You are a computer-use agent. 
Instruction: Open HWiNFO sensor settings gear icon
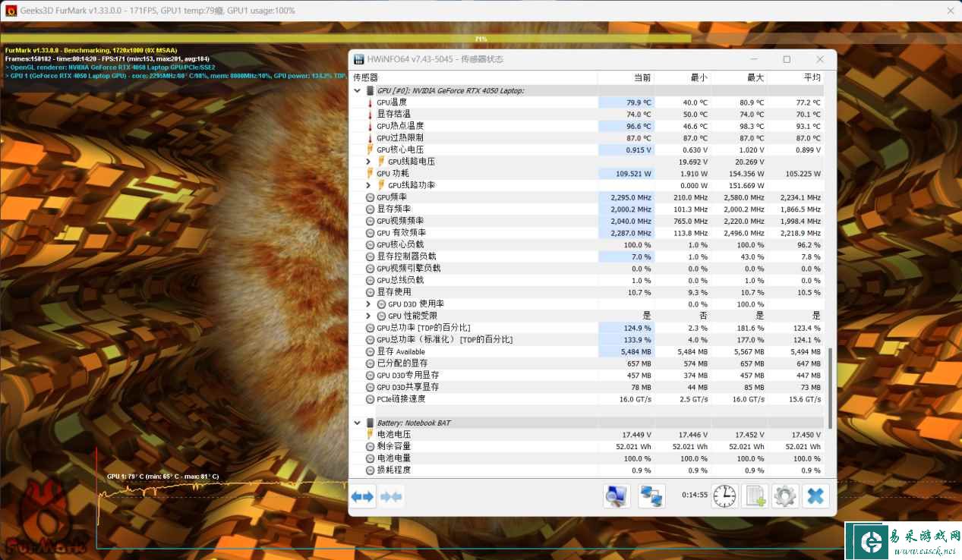click(785, 496)
